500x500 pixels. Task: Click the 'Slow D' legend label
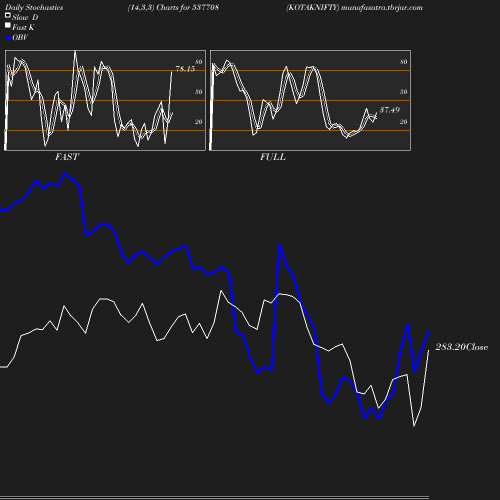tap(25, 18)
